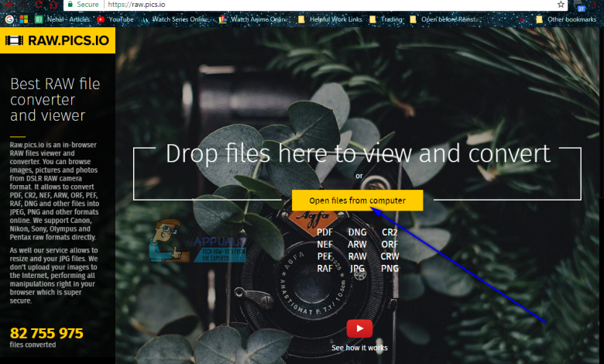Click the bookmark star in address bar
The width and height of the screenshot is (604, 364).
pyautogui.click(x=561, y=5)
